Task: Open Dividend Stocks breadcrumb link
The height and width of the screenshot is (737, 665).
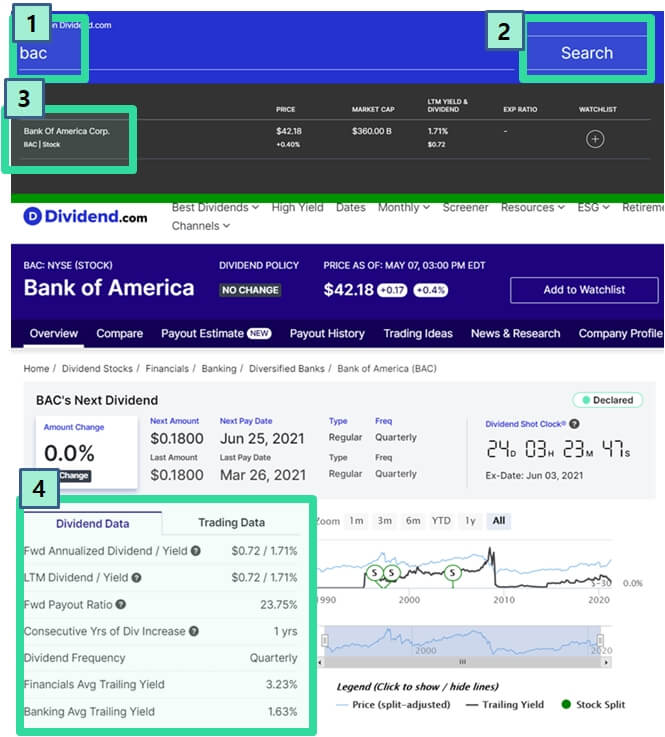Action: 97,368
